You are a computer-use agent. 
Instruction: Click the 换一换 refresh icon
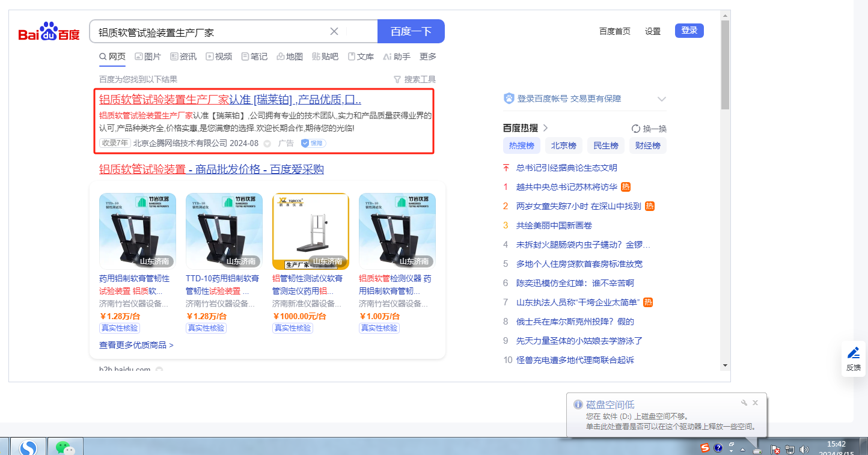tap(635, 129)
